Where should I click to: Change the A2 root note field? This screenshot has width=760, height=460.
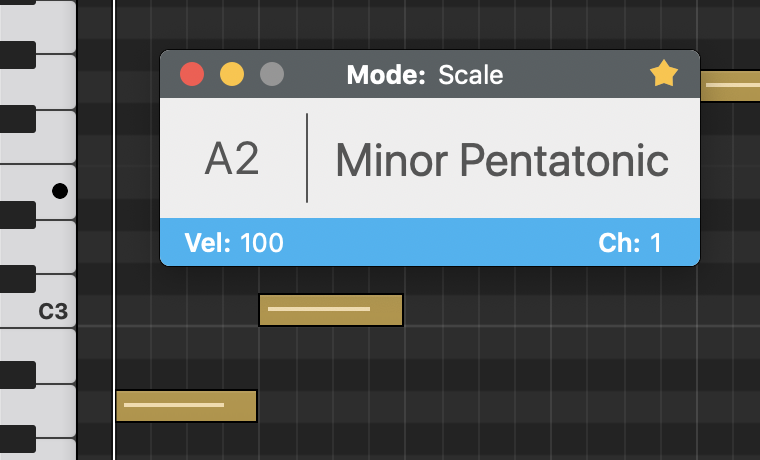232,159
